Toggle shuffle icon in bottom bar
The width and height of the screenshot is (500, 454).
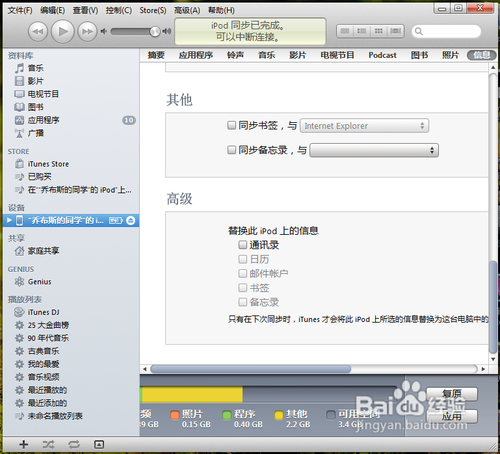coord(49,444)
